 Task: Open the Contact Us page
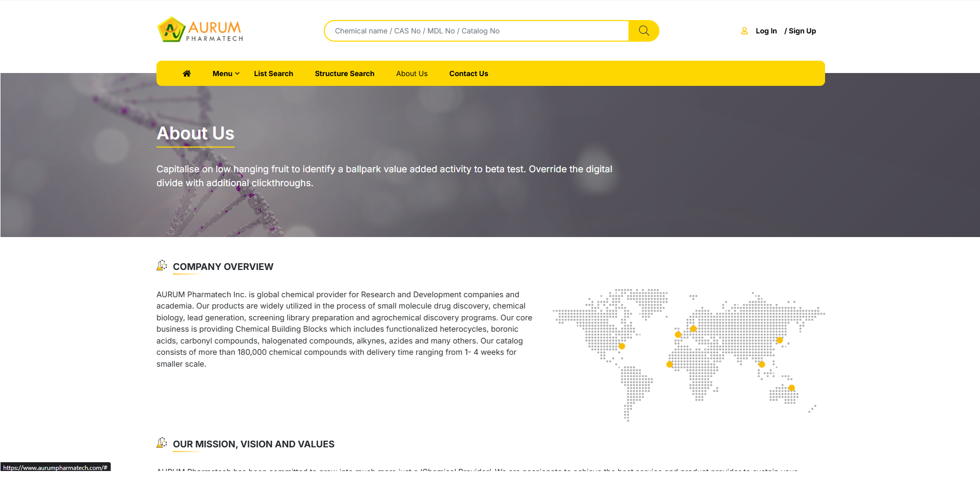point(468,74)
